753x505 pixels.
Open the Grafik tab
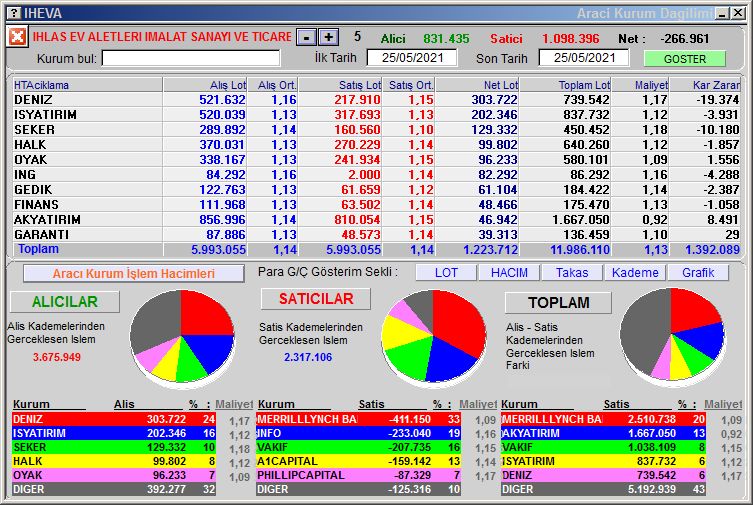coord(698,273)
